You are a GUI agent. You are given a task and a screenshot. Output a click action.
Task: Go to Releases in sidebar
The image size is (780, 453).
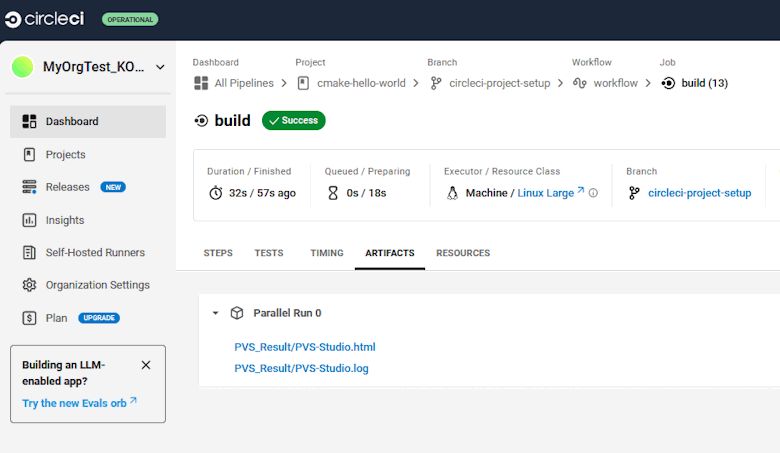tap(67, 187)
